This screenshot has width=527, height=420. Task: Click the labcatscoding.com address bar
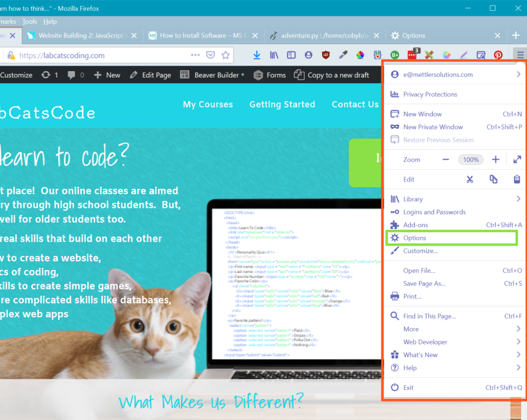103,56
